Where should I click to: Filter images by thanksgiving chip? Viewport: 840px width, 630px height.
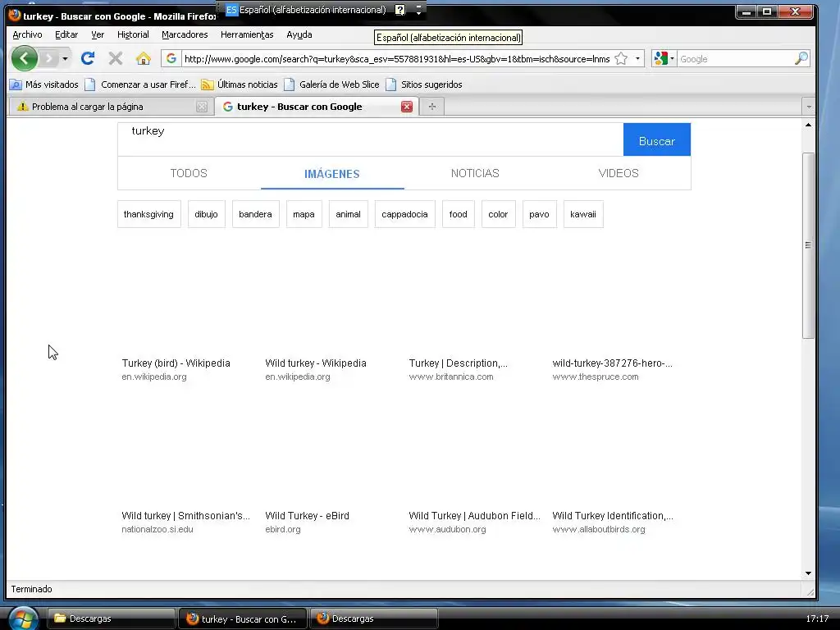149,214
